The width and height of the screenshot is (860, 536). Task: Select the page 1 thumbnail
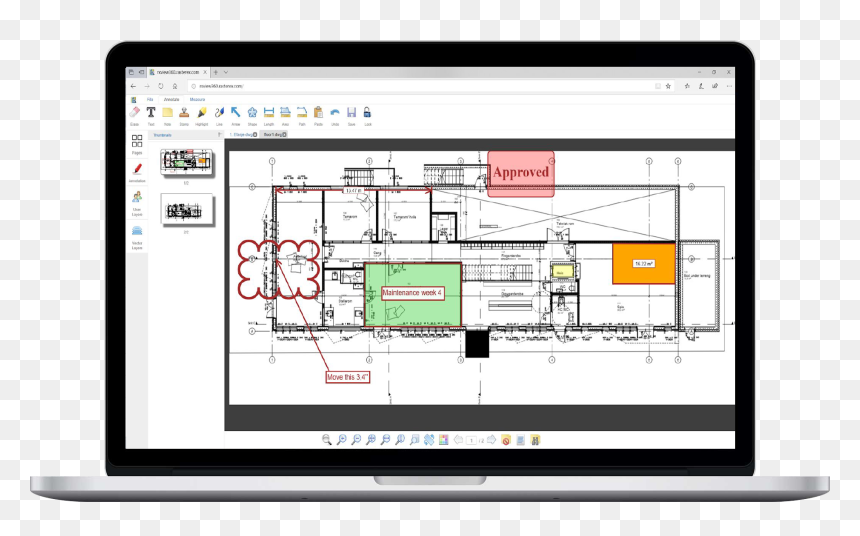pyautogui.click(x=186, y=162)
